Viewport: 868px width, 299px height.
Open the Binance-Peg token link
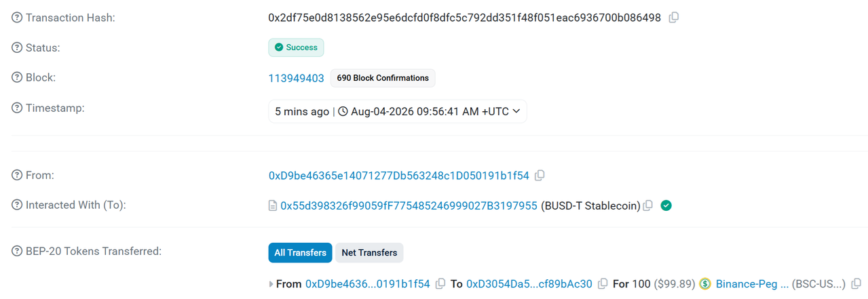pyautogui.click(x=753, y=284)
